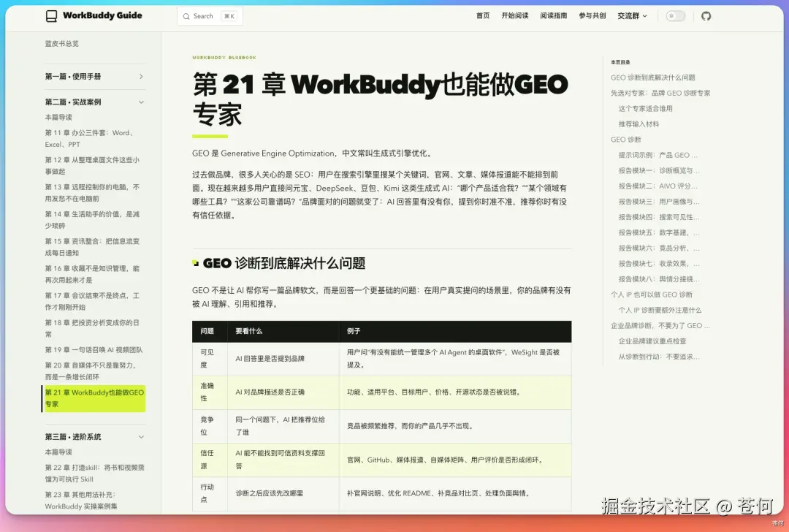Jump to 报告模块五：数字基建 outline entry

coord(659,233)
